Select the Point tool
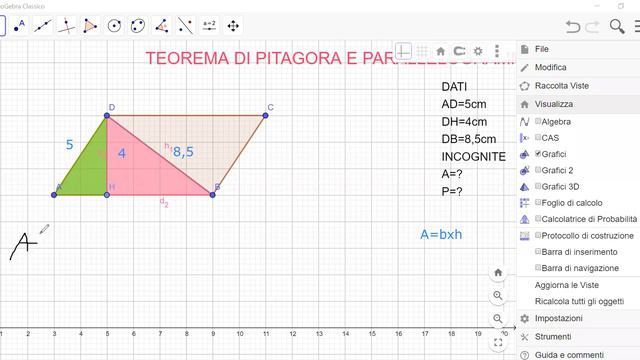 coord(19,26)
